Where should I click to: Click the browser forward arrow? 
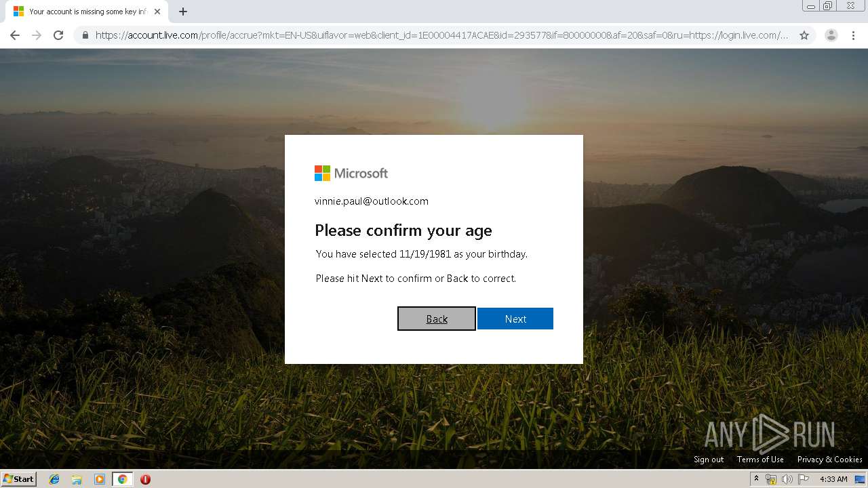pyautogui.click(x=37, y=35)
